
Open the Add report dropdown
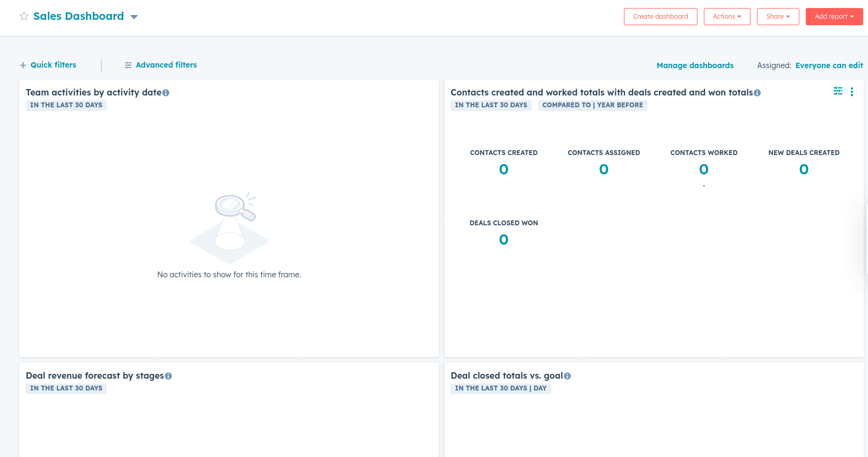(834, 17)
